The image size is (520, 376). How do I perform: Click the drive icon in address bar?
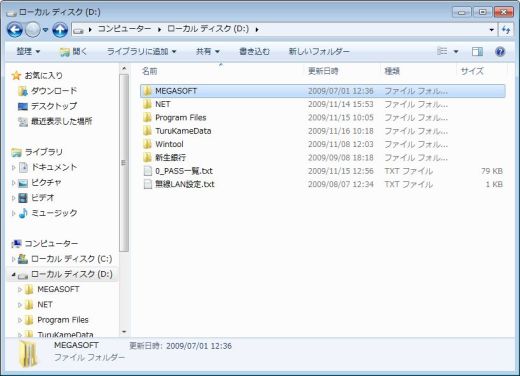coord(78,30)
